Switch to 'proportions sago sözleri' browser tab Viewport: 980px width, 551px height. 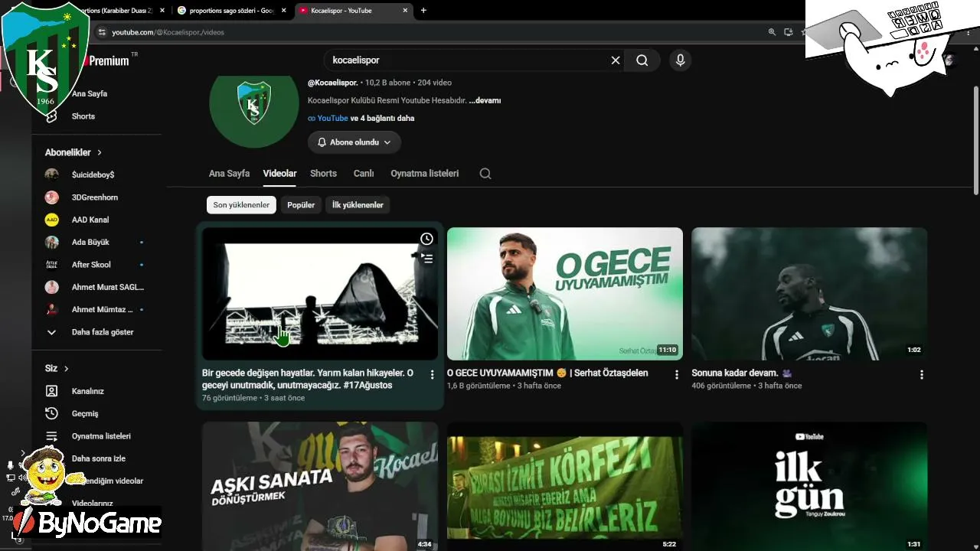(232, 11)
